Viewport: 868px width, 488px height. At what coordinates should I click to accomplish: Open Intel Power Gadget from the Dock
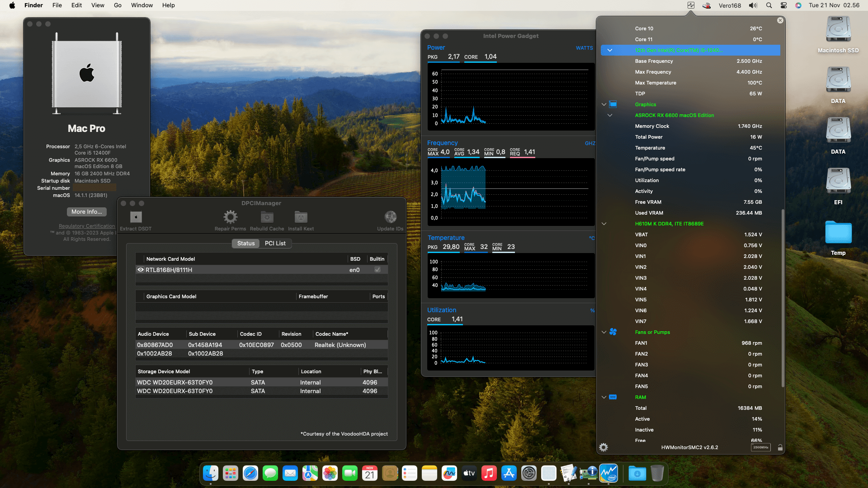pos(609,473)
